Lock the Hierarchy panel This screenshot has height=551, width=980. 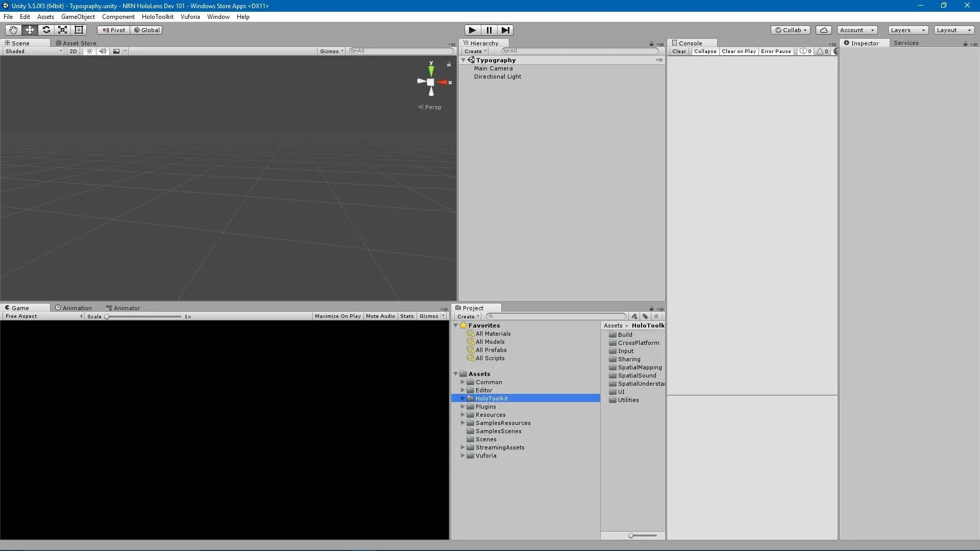click(x=651, y=44)
